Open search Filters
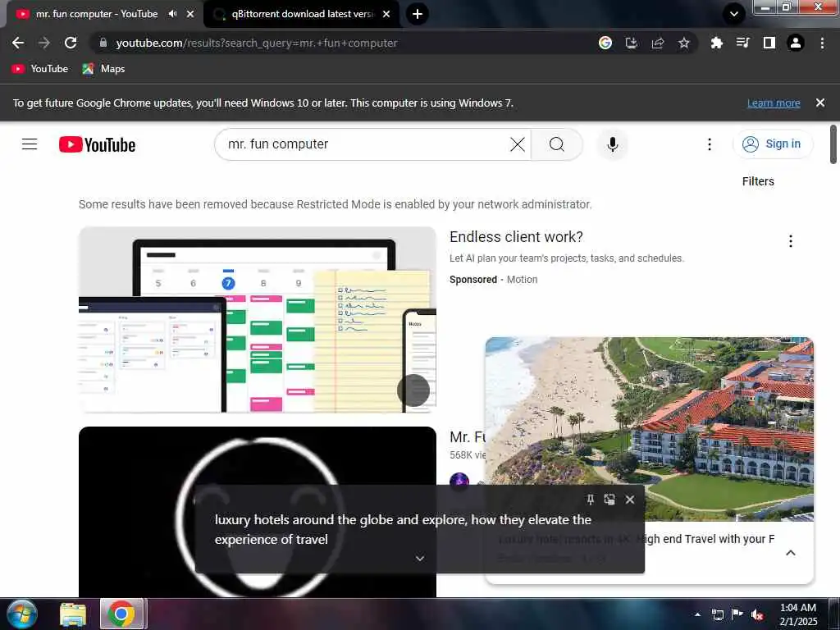Image resolution: width=840 pixels, height=630 pixels. pyautogui.click(x=757, y=181)
